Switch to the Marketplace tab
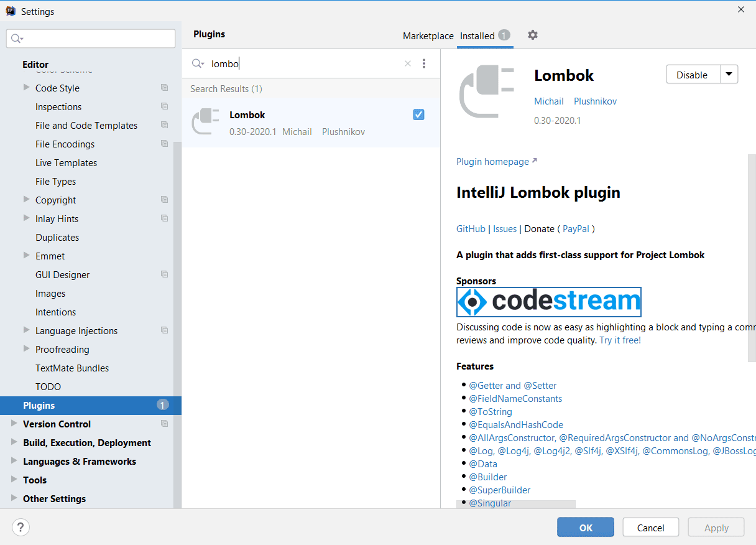Viewport: 756px width, 545px height. (428, 36)
